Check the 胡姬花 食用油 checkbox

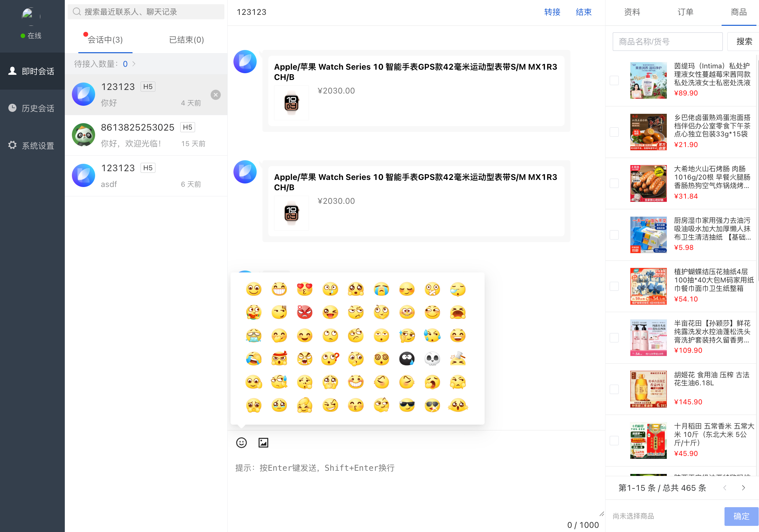[x=614, y=389]
